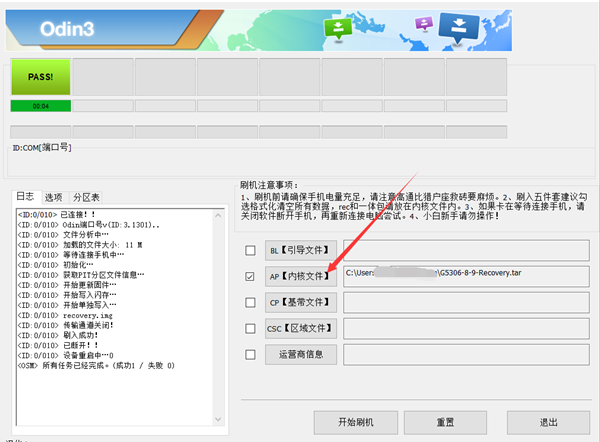This screenshot has height=442, width=600.
Task: Click the blue download icon in banner
Action: pos(458,28)
